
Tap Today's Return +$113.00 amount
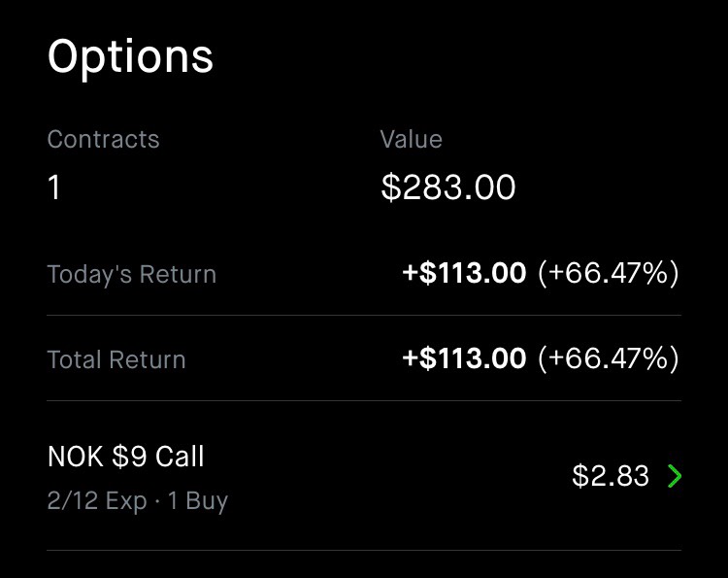tap(464, 273)
